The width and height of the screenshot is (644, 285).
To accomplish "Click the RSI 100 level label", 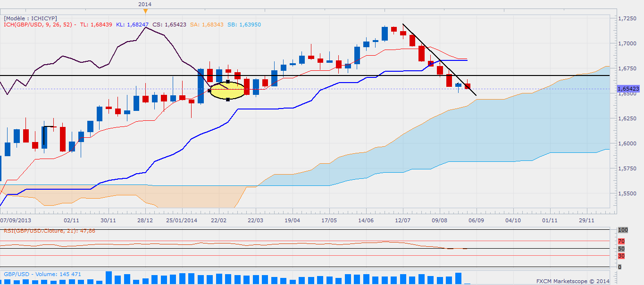I will (x=623, y=230).
